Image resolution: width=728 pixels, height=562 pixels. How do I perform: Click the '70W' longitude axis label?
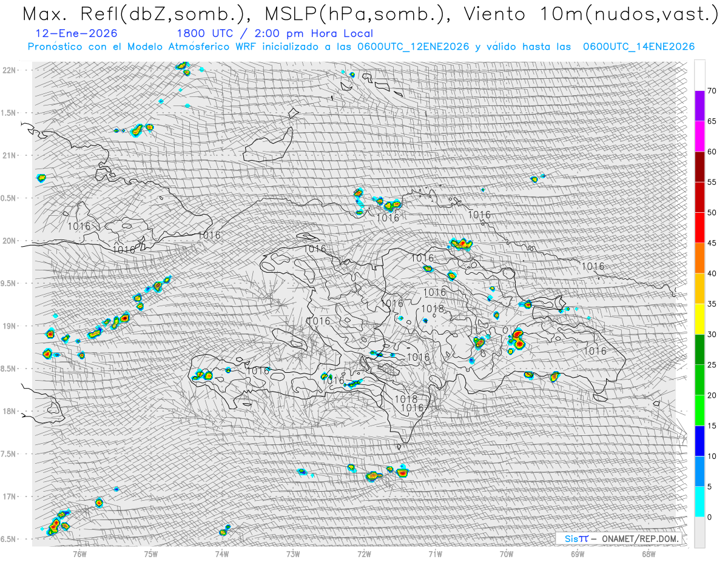click(507, 554)
